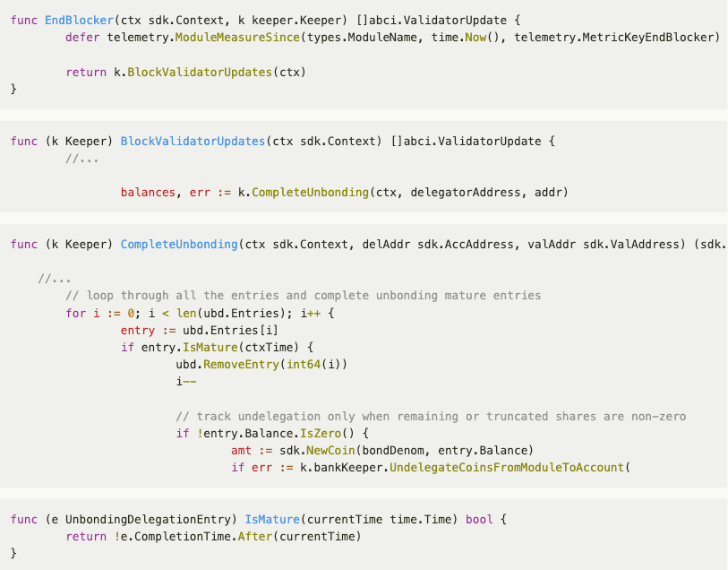Click e.CompletionTime field
728x570 pixels.
click(176, 537)
